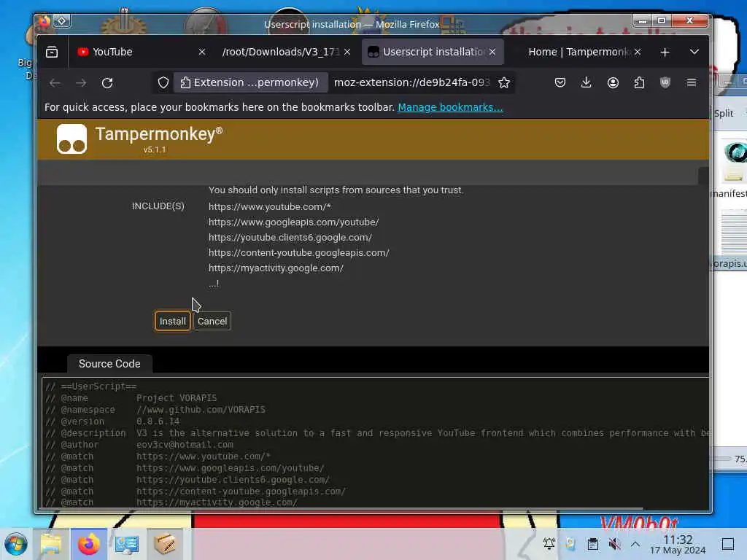
Task: Click the pin window icon in titlebar
Action: click(x=62, y=21)
